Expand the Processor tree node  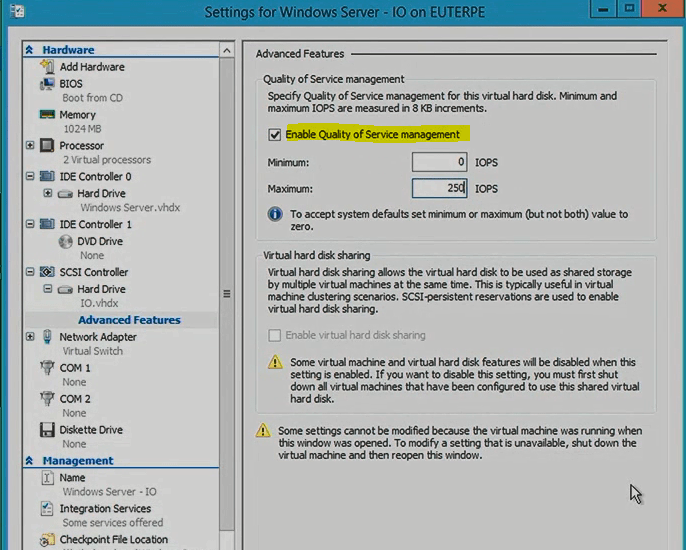click(30, 145)
